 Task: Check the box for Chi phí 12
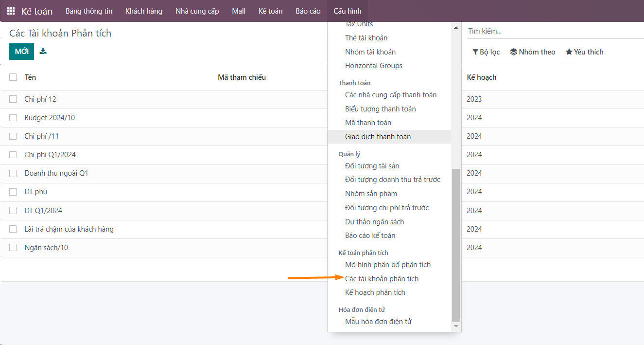coord(13,99)
